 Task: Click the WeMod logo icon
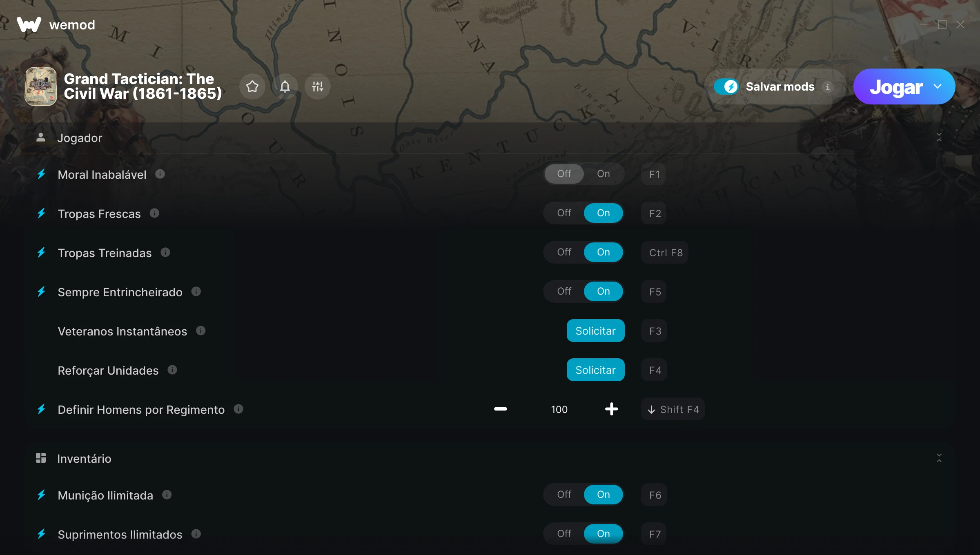(29, 24)
